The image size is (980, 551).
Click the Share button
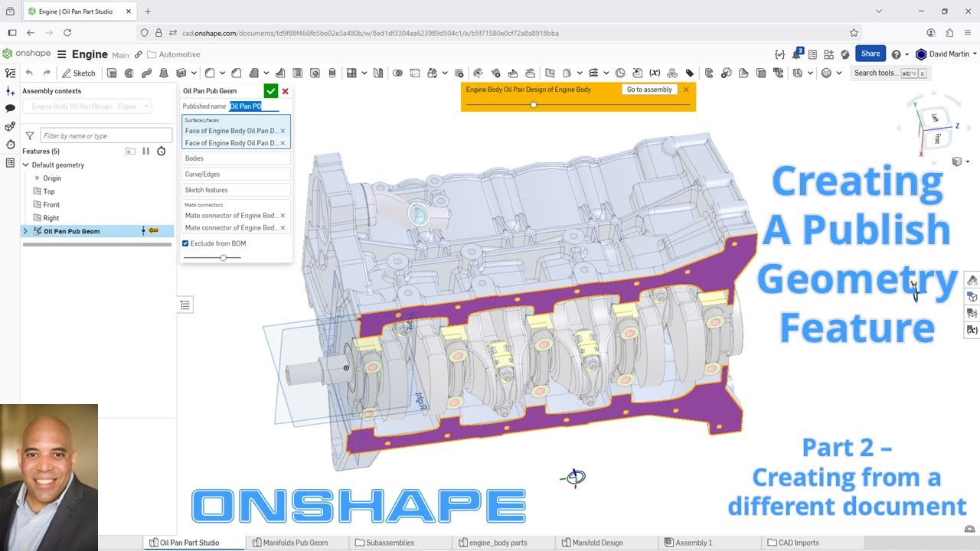pyautogui.click(x=871, y=54)
